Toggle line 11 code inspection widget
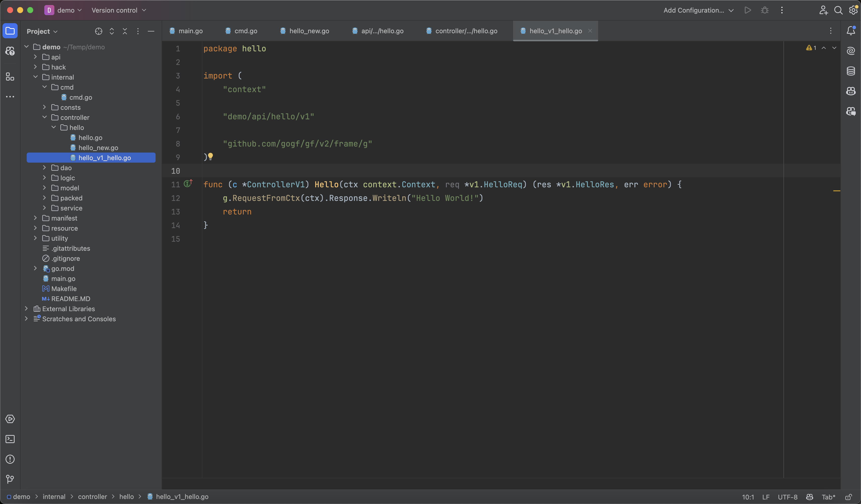Image resolution: width=861 pixels, height=504 pixels. click(x=188, y=185)
